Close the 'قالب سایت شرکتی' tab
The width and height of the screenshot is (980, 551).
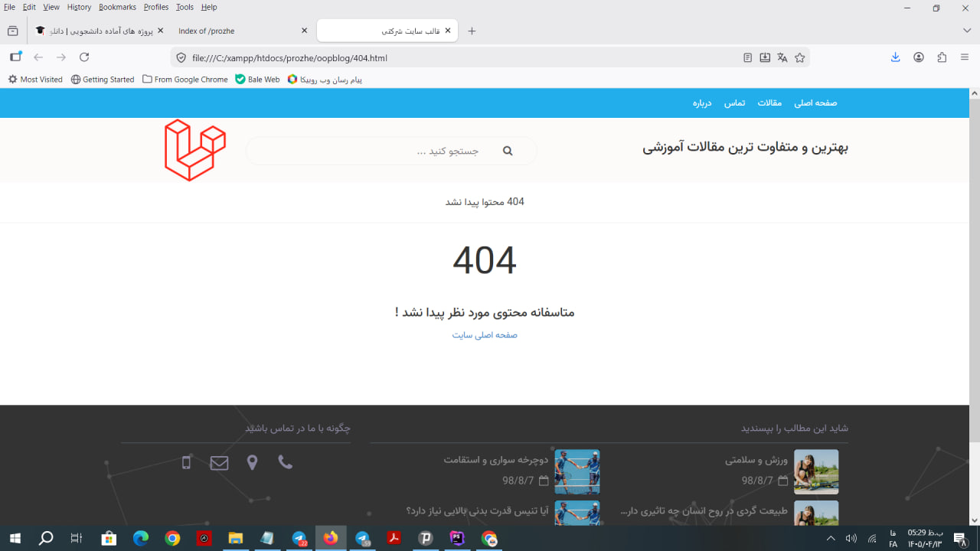tap(448, 31)
